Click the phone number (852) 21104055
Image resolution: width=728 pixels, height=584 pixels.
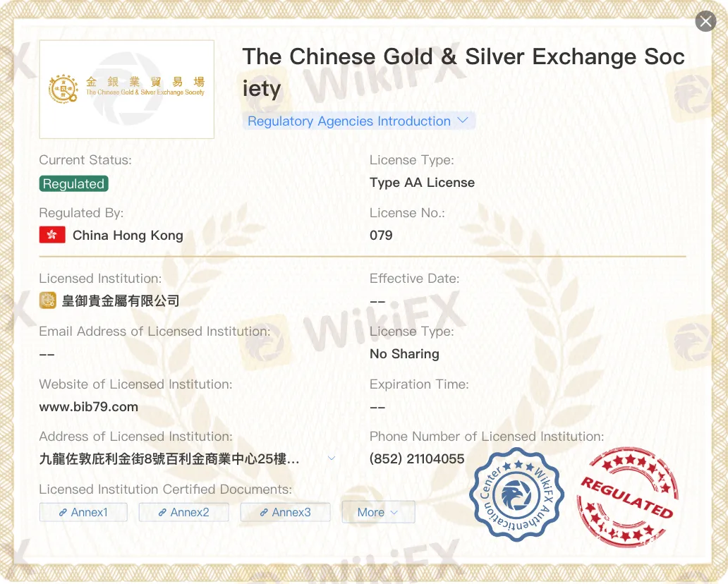coord(415,458)
